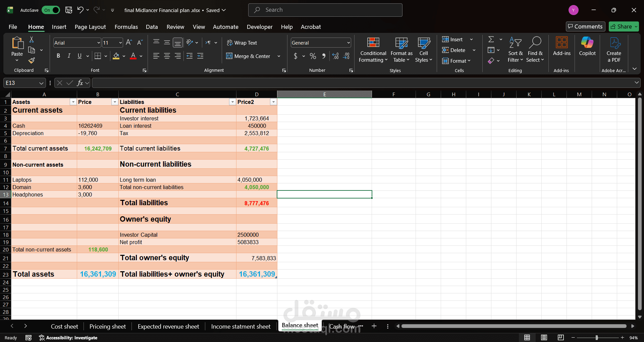644x342 pixels.
Task: Open the Cash flow sheet
Action: pos(342,326)
